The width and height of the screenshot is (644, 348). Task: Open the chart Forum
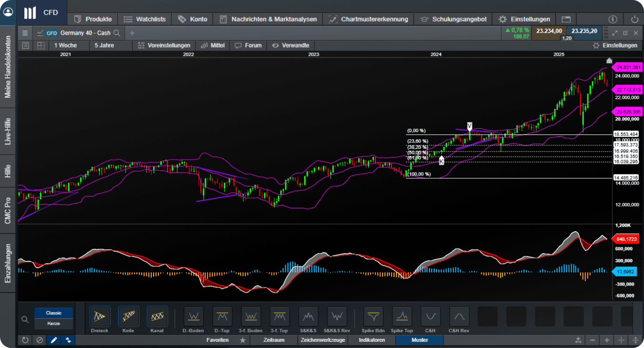248,45
